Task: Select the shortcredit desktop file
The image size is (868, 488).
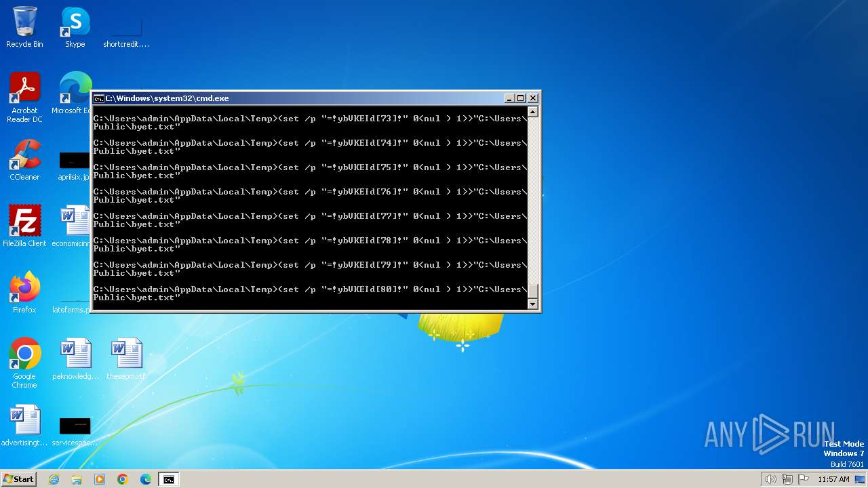Action: 126,27
